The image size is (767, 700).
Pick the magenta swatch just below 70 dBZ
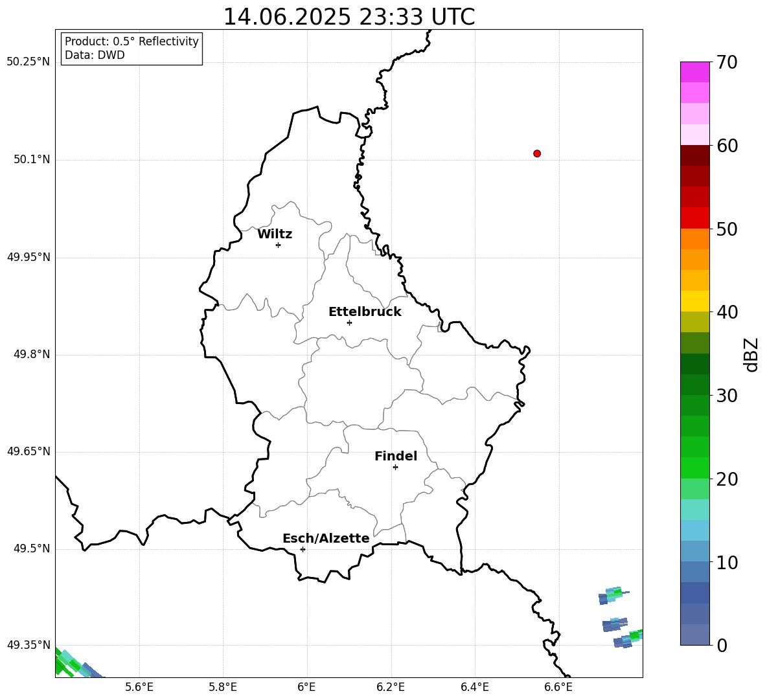pyautogui.click(x=695, y=73)
